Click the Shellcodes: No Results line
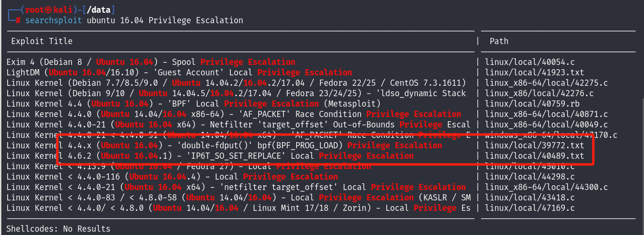 coord(58,229)
